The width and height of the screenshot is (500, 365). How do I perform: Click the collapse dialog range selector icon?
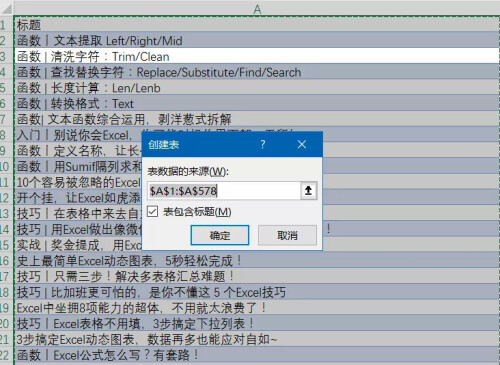(x=308, y=191)
